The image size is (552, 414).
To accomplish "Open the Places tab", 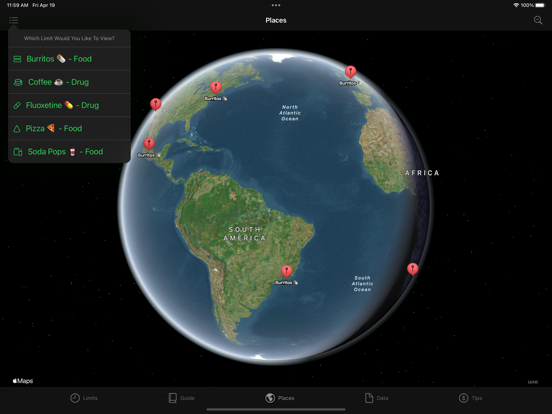I will tap(280, 398).
